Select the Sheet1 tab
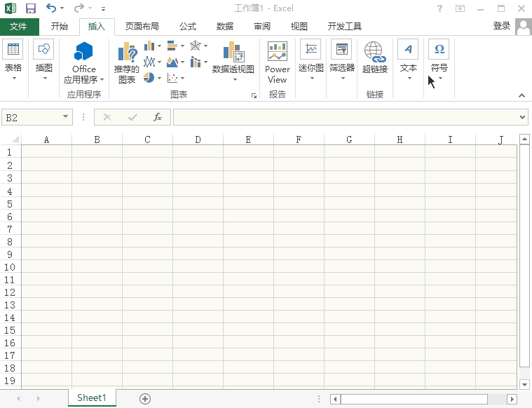The image size is (532, 408). pos(92,397)
